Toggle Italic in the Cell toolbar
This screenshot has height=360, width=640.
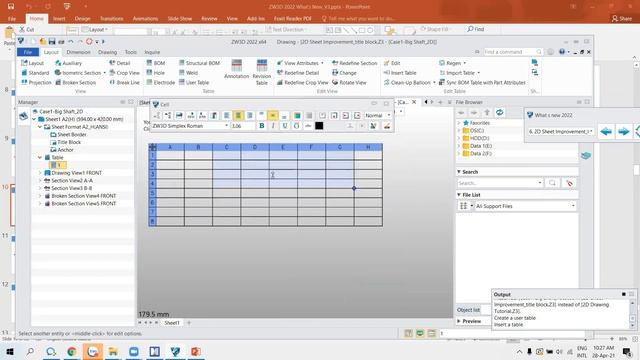[x=273, y=126]
